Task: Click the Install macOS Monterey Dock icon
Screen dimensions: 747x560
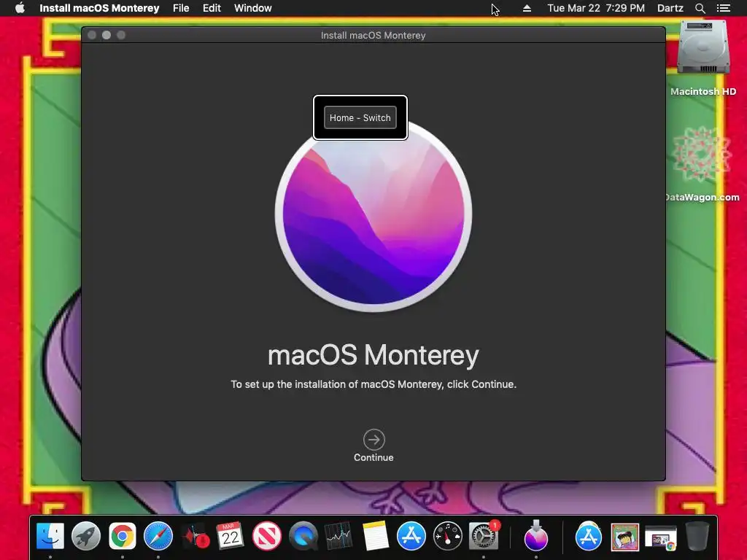Action: pyautogui.click(x=536, y=536)
